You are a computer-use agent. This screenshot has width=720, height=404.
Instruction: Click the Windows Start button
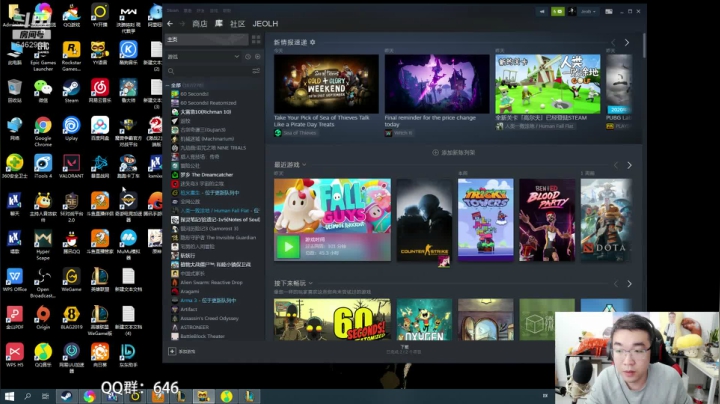[9, 396]
